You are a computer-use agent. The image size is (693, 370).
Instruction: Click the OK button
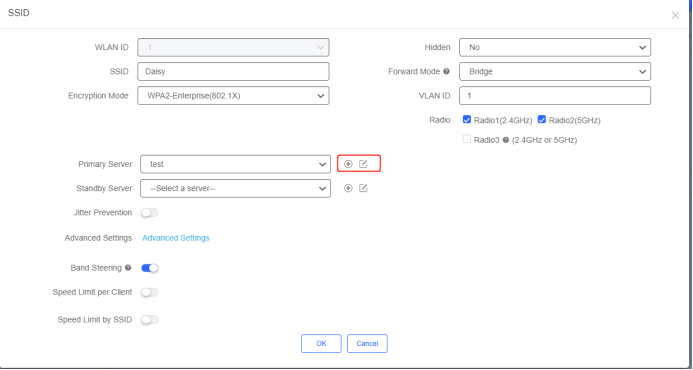321,343
